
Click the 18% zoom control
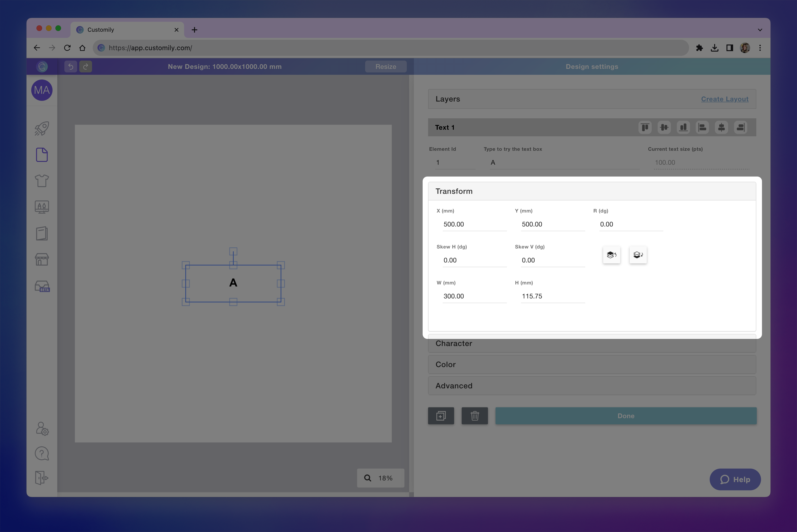tap(380, 478)
